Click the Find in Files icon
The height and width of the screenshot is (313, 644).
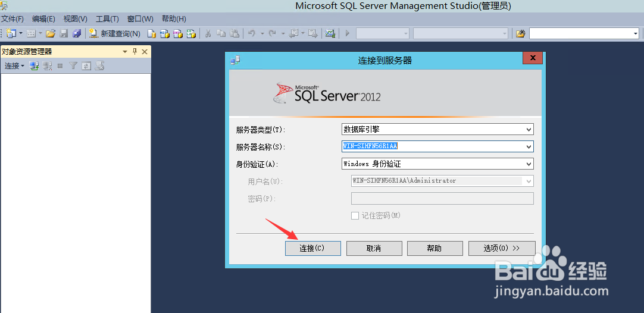click(520, 34)
